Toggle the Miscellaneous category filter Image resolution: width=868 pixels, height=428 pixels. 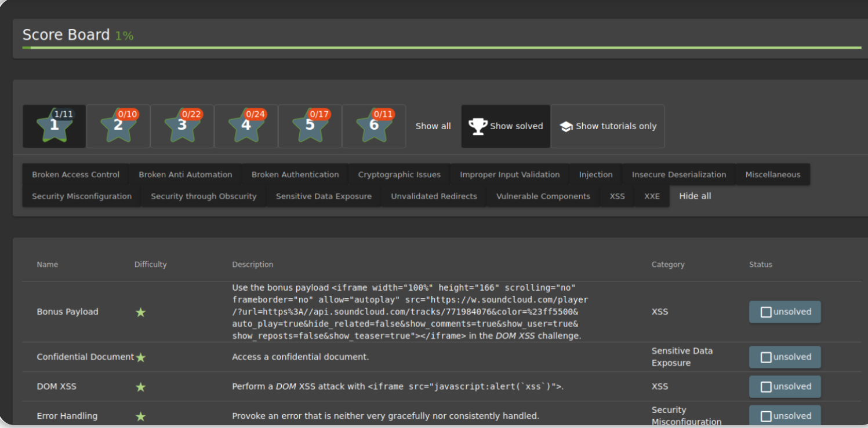click(773, 174)
